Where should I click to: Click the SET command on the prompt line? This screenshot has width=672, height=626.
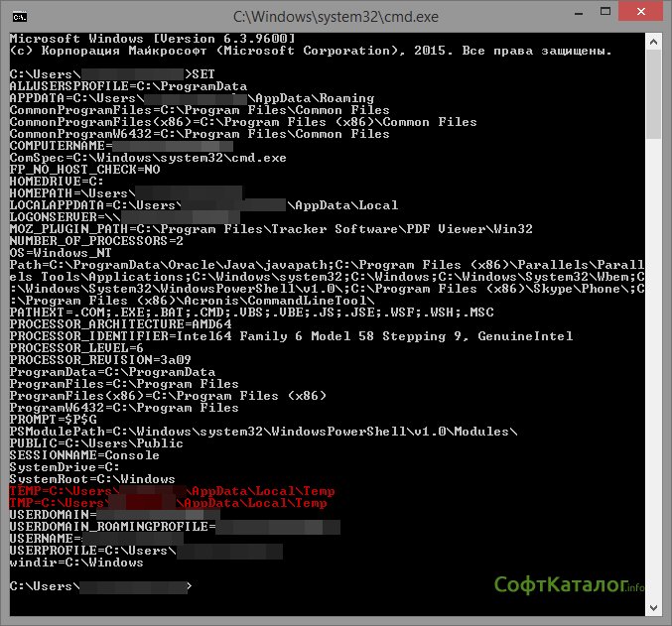[202, 74]
